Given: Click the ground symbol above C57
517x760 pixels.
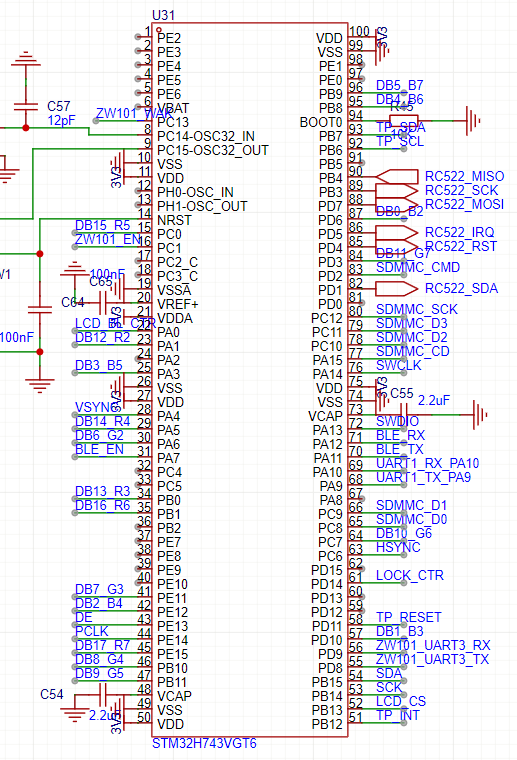Looking at the screenshot, I should coord(26,59).
